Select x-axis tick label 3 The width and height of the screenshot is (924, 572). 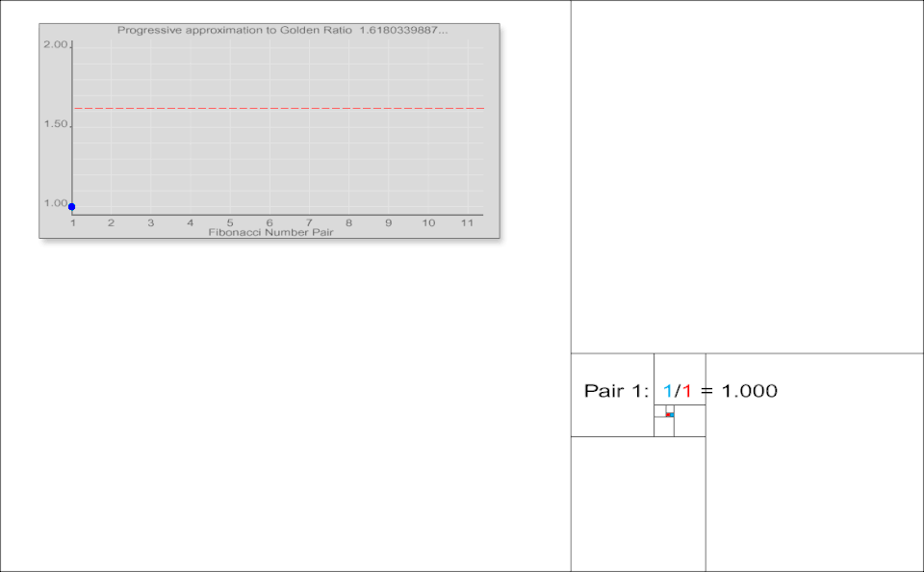coord(151,223)
